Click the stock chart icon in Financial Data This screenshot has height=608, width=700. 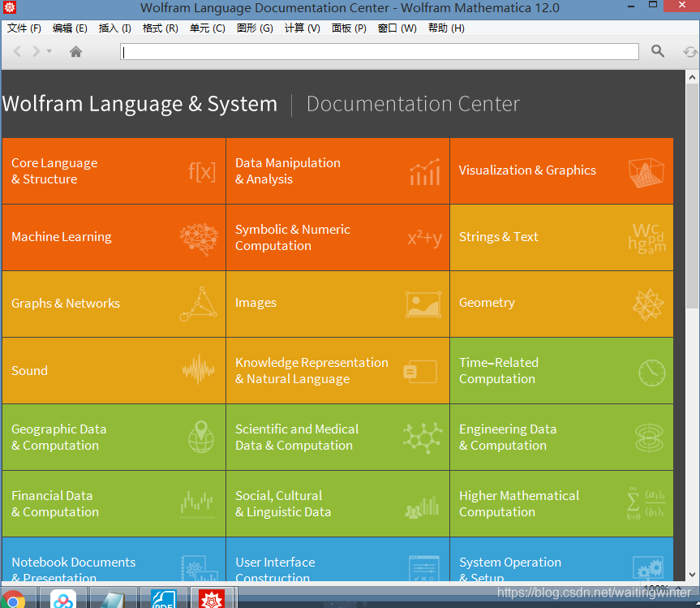(197, 504)
